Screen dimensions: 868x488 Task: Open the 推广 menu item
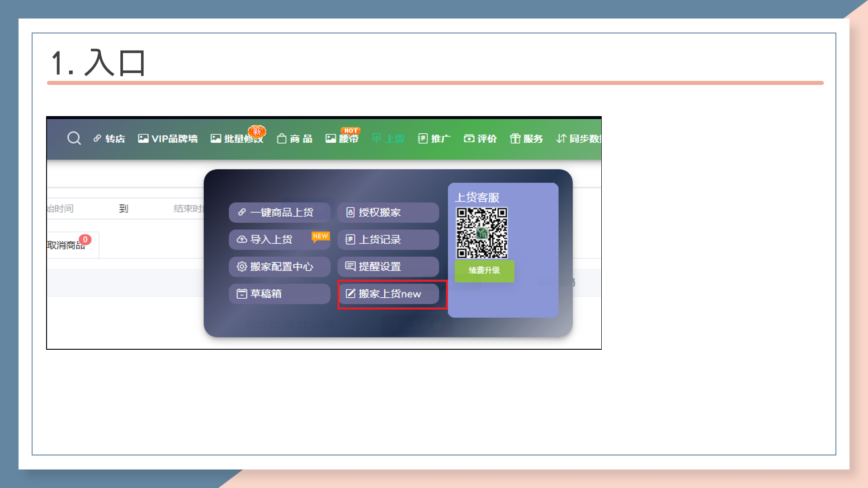pyautogui.click(x=434, y=139)
